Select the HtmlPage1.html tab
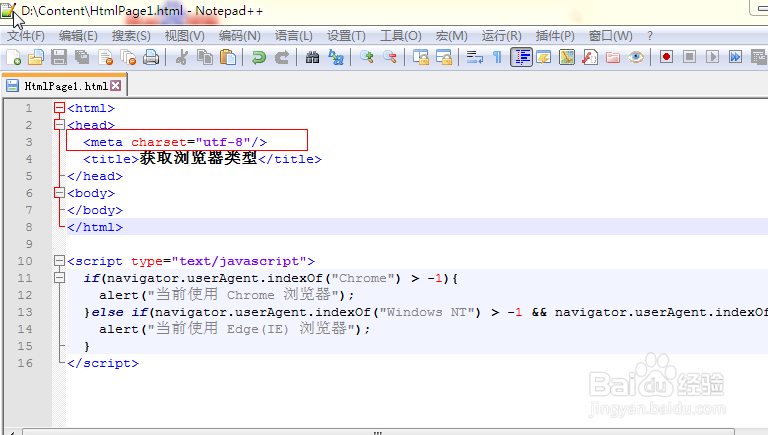Image resolution: width=768 pixels, height=435 pixels. (65, 86)
